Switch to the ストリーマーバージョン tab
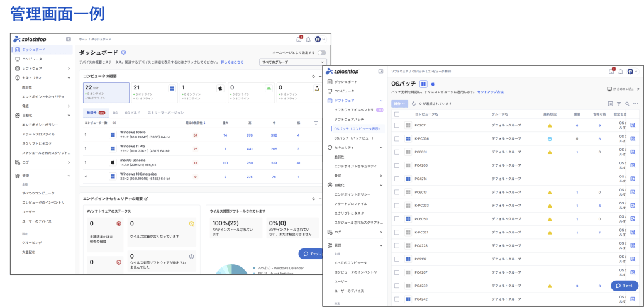Screen dimensions: 644x307 pos(165,113)
